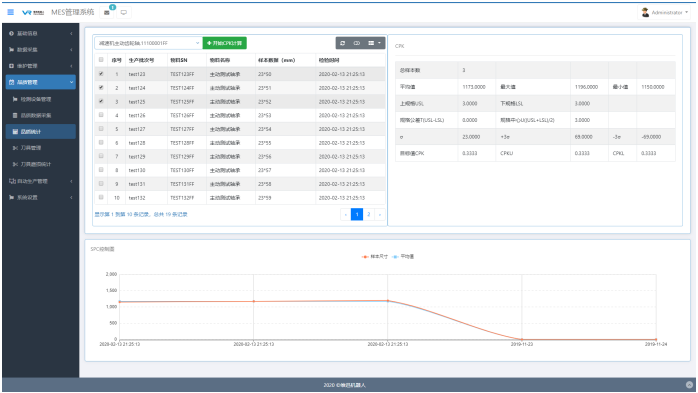The height and width of the screenshot is (393, 698).
Task: Toggle the hamburger sidebar menu icon
Action: (11, 12)
